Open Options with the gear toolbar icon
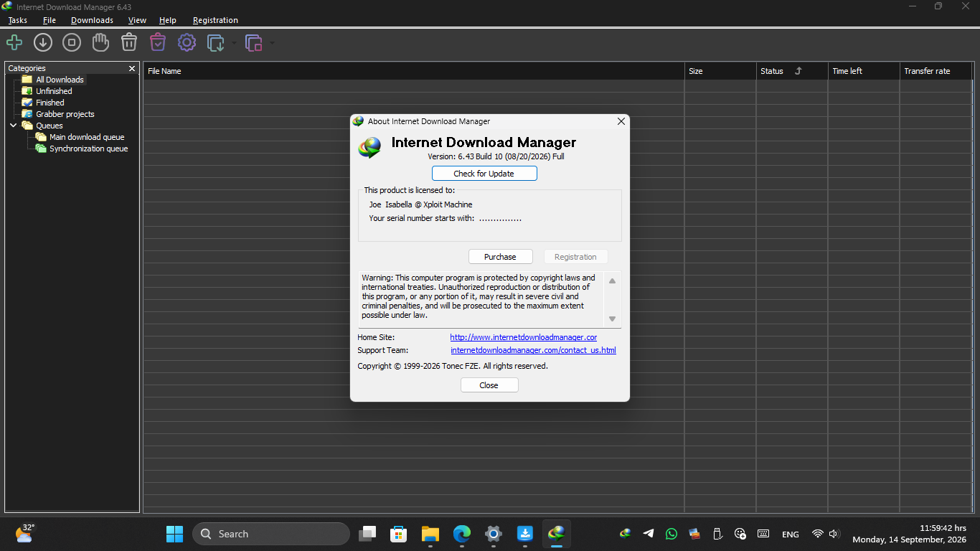This screenshot has width=980, height=551. (x=187, y=43)
